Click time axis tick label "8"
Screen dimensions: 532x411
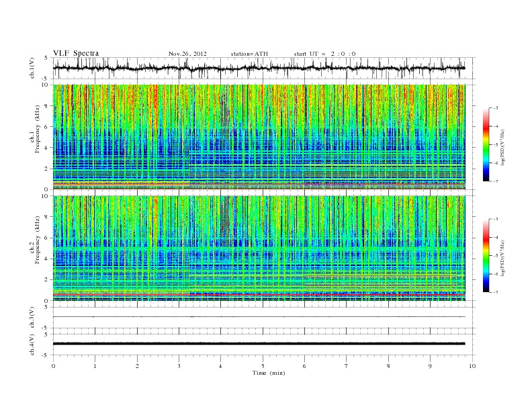[x=388, y=366]
